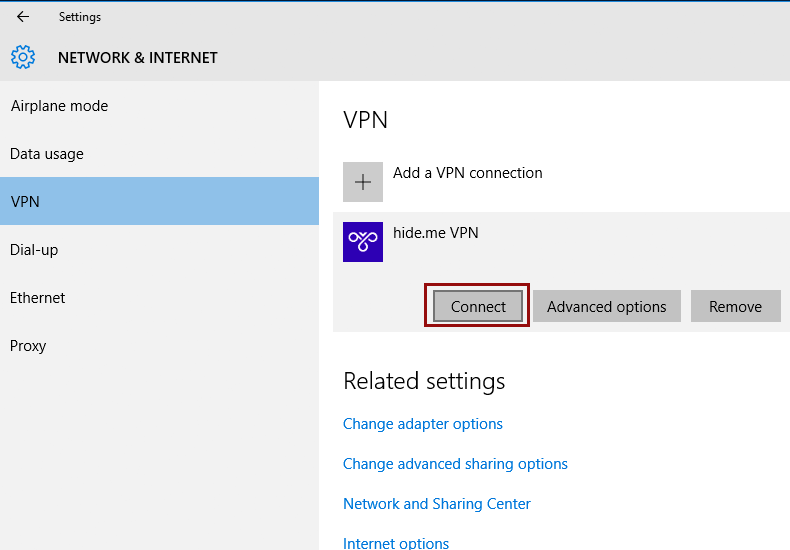Viewport: 790px width, 550px height.
Task: Select the VPN sidebar item
Action: (x=159, y=201)
